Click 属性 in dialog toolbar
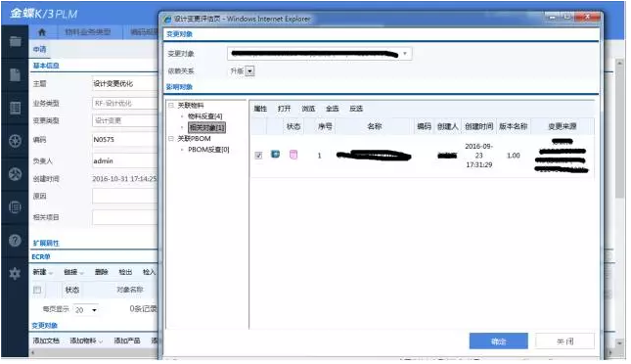Screen dimensions: 631x364 point(261,109)
